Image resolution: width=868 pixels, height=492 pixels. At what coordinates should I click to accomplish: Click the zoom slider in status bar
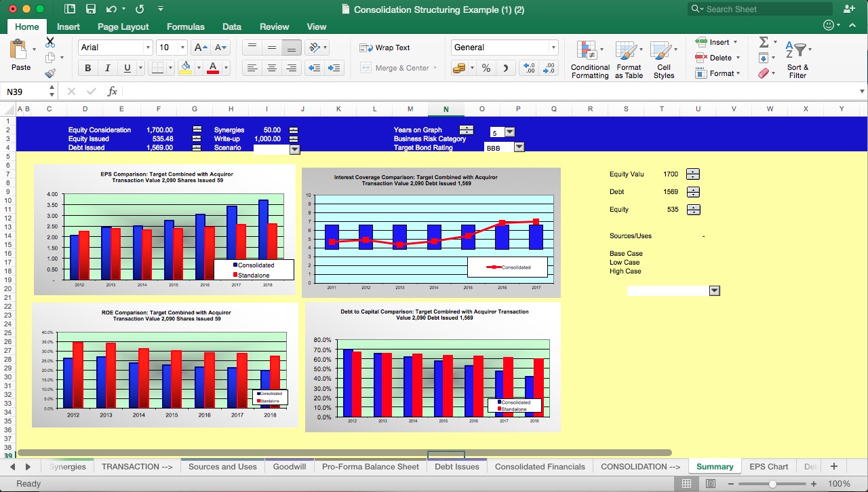(772, 484)
